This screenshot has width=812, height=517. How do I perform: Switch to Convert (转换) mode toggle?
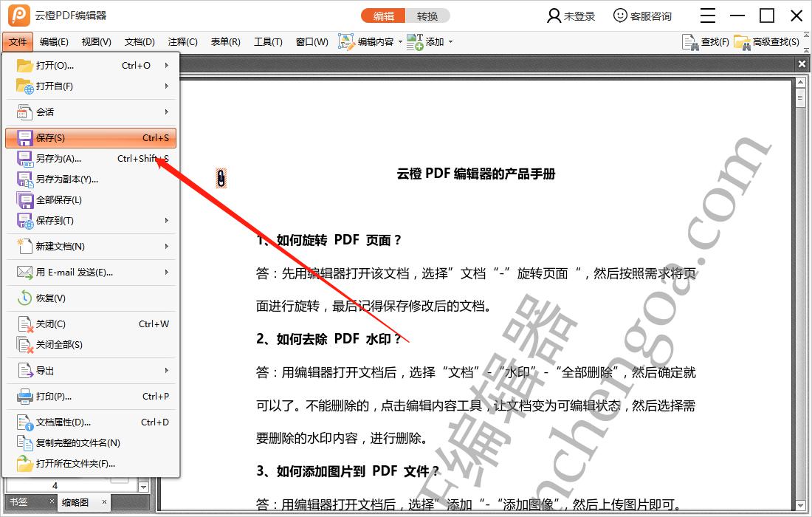click(427, 16)
